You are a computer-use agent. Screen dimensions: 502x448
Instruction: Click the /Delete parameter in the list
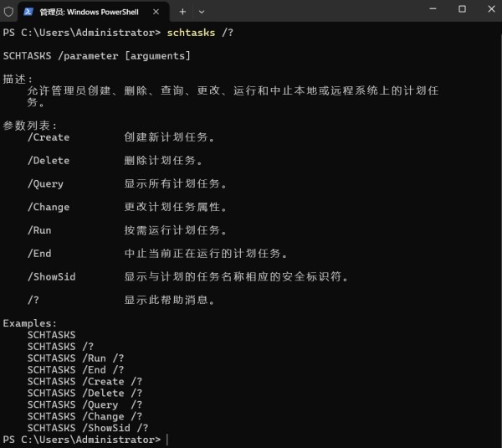[x=49, y=161]
